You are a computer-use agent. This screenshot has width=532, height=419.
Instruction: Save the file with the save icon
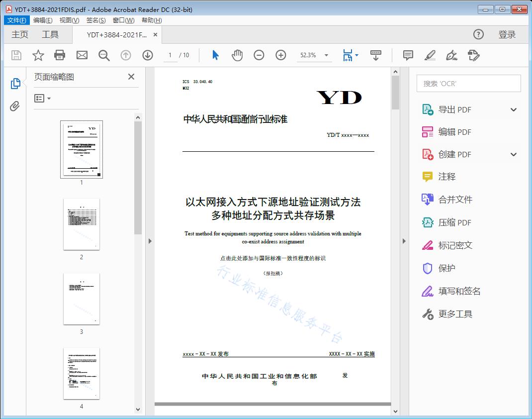[x=15, y=55]
